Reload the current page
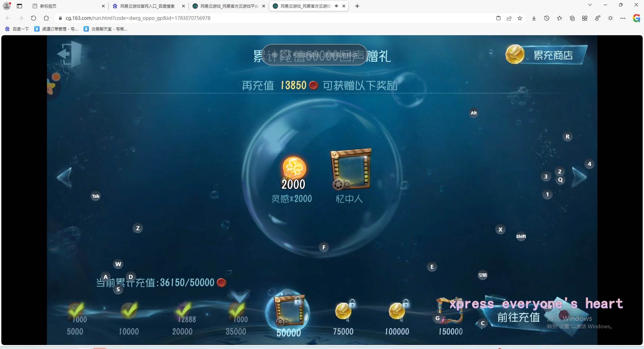Screen dimensions: 644x349 [x=33, y=18]
